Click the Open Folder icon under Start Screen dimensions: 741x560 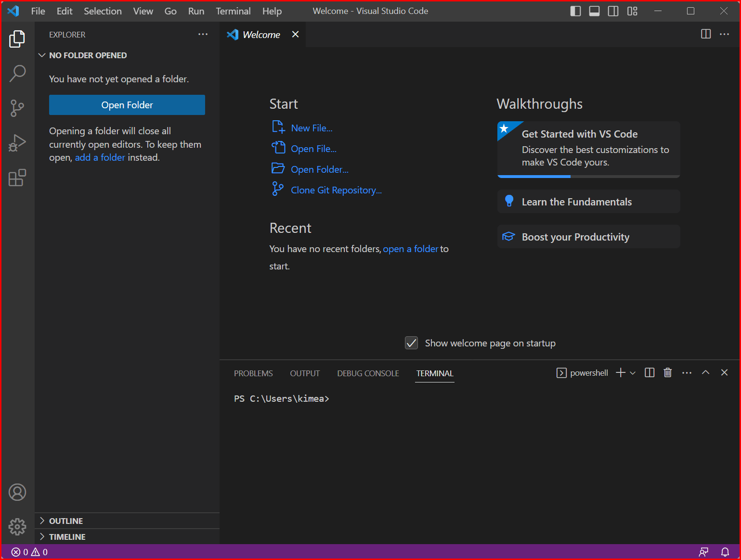click(x=278, y=168)
